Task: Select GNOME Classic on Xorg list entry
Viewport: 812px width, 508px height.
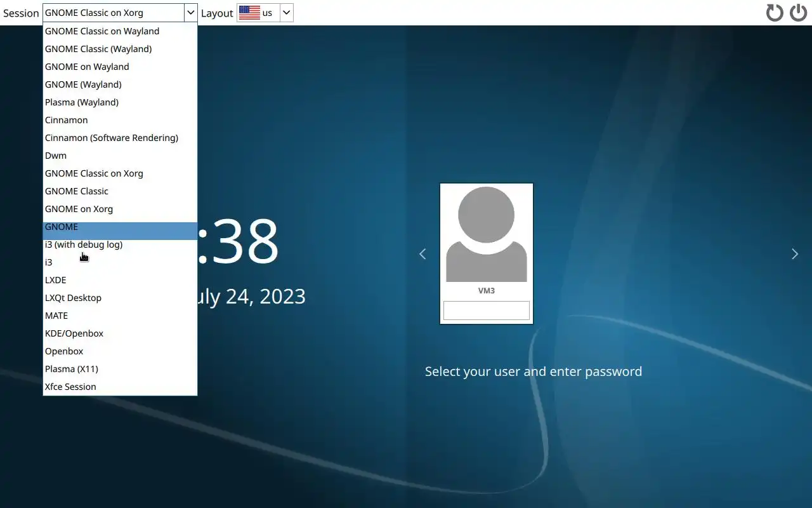Action: [120, 173]
